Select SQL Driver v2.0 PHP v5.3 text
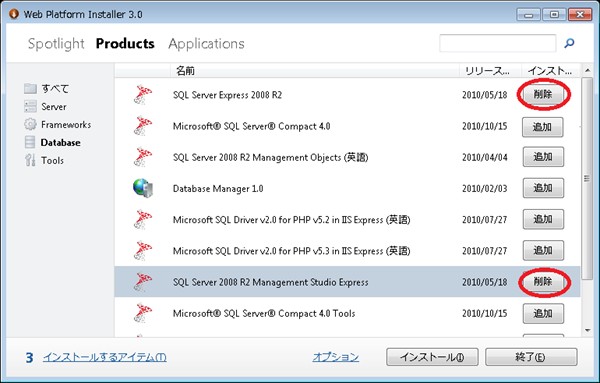Viewport: 600px width, 383px height. (291, 251)
